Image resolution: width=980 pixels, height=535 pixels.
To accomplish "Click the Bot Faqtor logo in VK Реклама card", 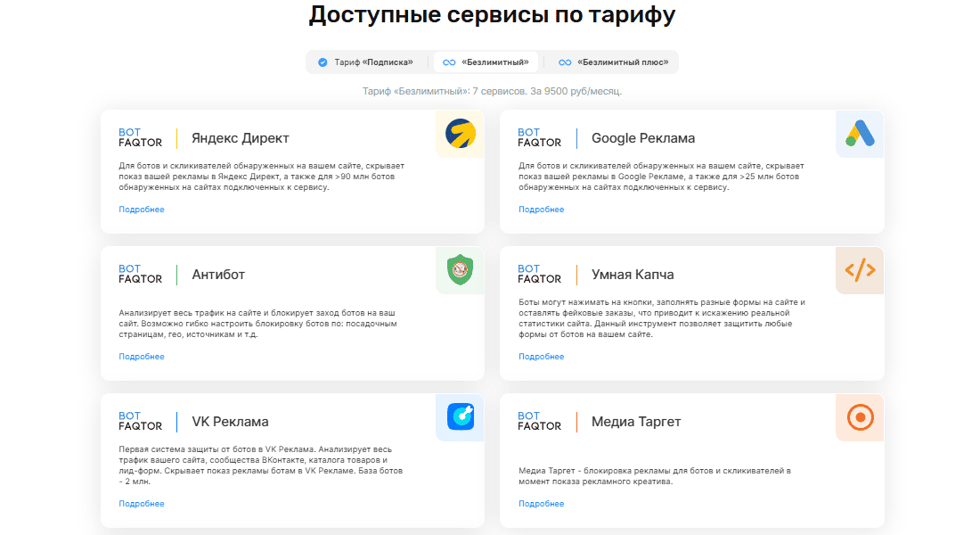I will 140,421.
